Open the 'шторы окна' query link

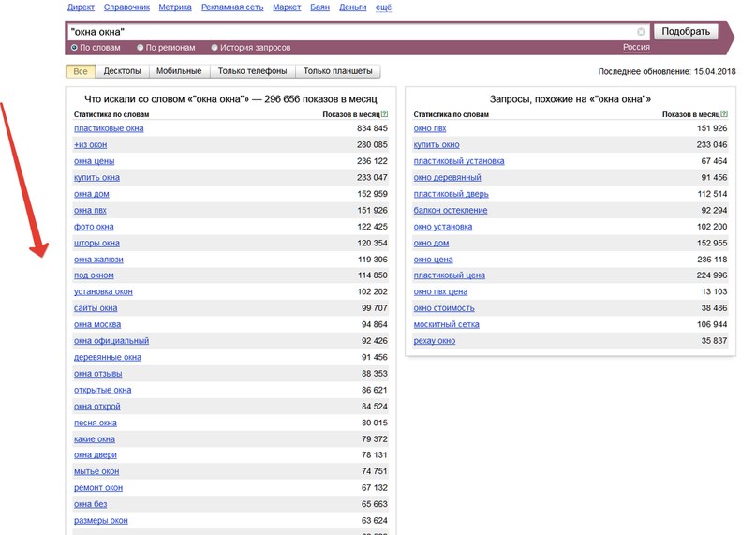click(96, 243)
